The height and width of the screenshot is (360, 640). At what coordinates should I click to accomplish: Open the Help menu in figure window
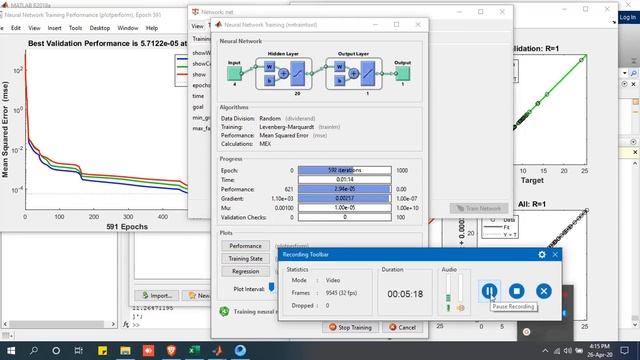(x=152, y=28)
